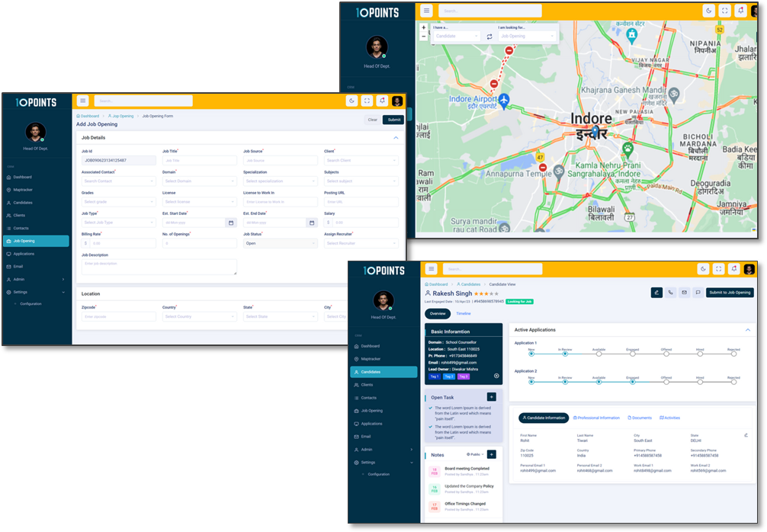Open the notifications bell
This screenshot has height=532, width=767.
734,269
